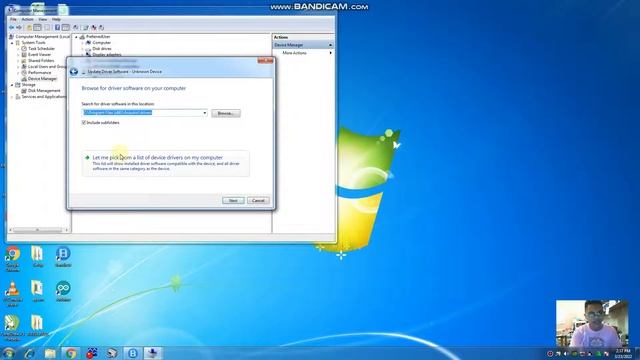This screenshot has height=360, width=640.
Task: Click the red and blue app taskbar icon
Action: point(91,353)
